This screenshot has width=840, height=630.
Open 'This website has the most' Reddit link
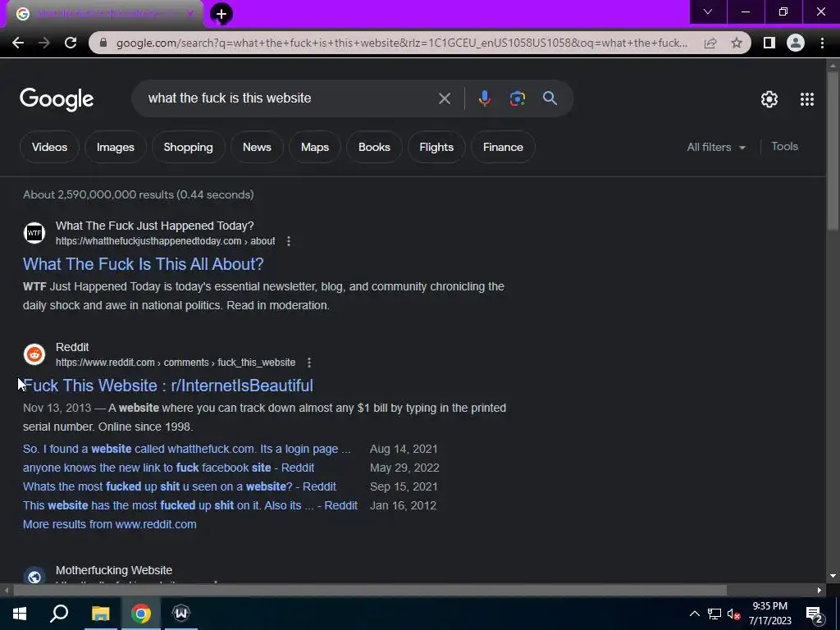click(190, 505)
